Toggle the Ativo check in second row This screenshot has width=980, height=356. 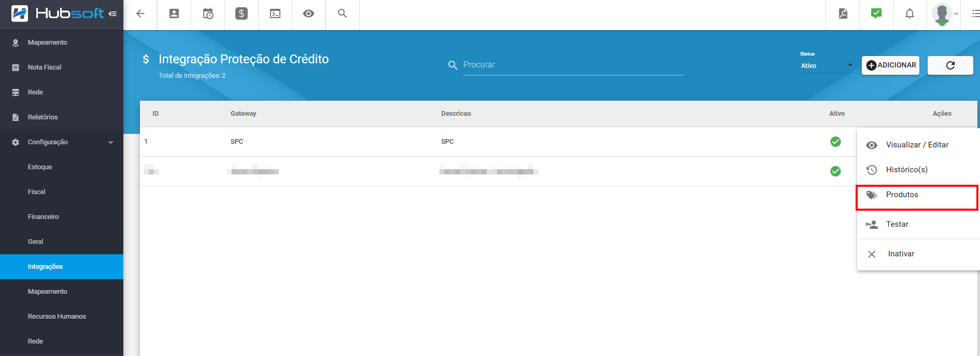click(835, 171)
